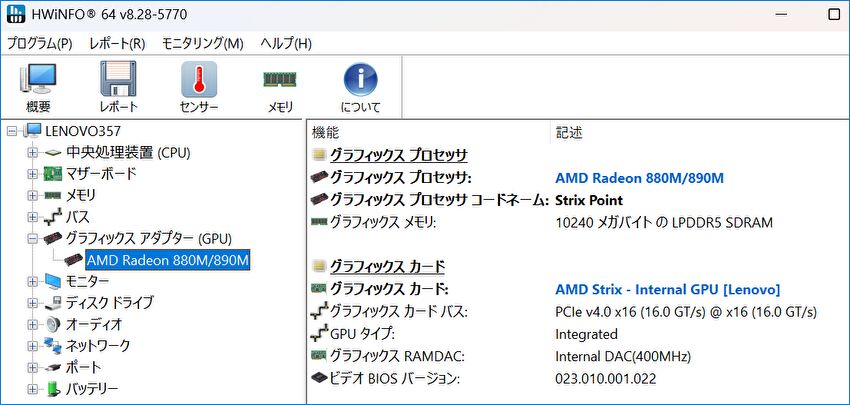850x405 pixels.
Task: Expand the 中央処理装置 (CPU) tree node
Action: (x=32, y=153)
